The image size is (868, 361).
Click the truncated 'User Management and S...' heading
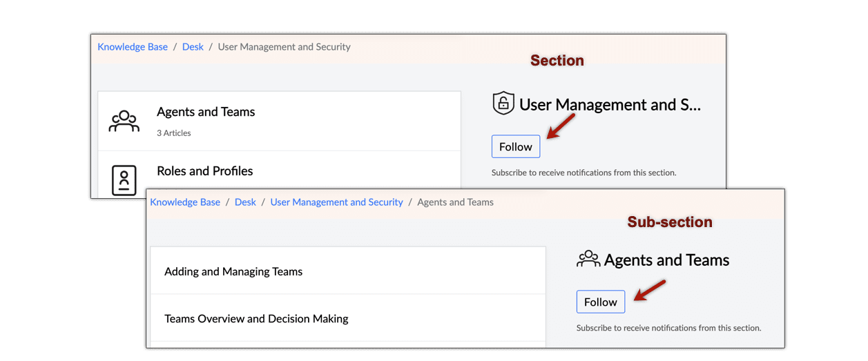tap(610, 105)
